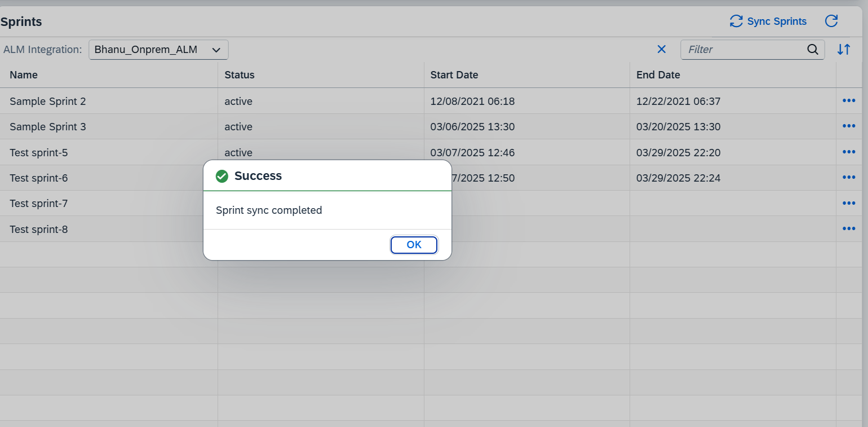
Task: Select the Sample Sprint 2 row
Action: tap(48, 102)
